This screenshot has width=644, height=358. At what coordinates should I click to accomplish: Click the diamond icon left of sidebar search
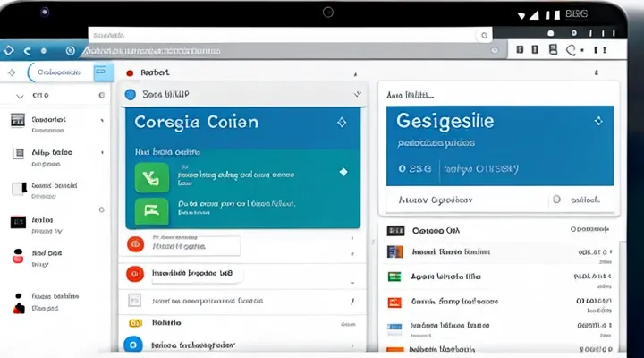(x=12, y=72)
